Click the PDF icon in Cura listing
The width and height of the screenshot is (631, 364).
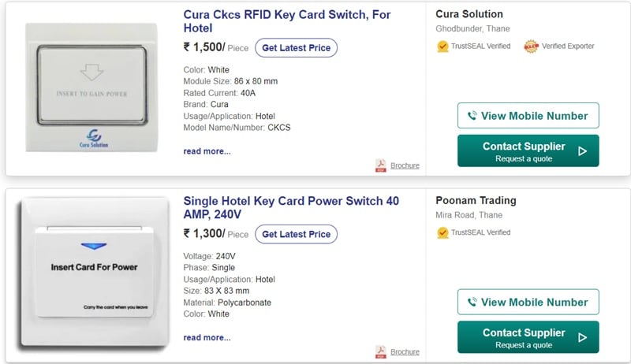381,165
